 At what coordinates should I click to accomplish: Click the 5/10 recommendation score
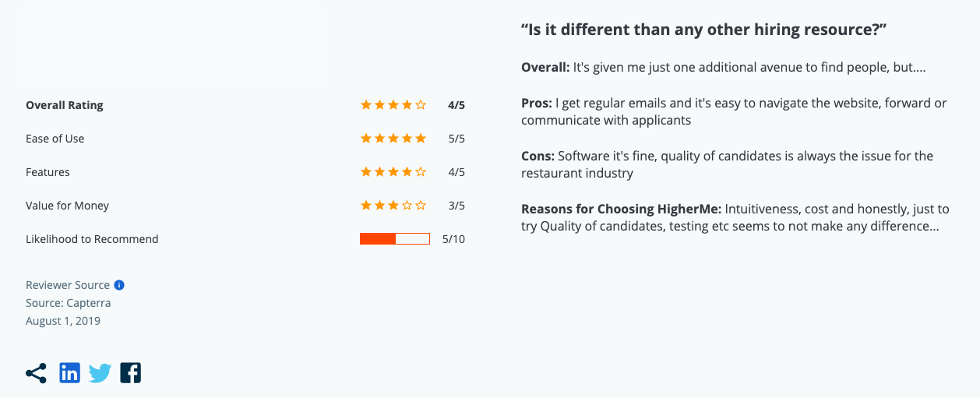click(453, 239)
